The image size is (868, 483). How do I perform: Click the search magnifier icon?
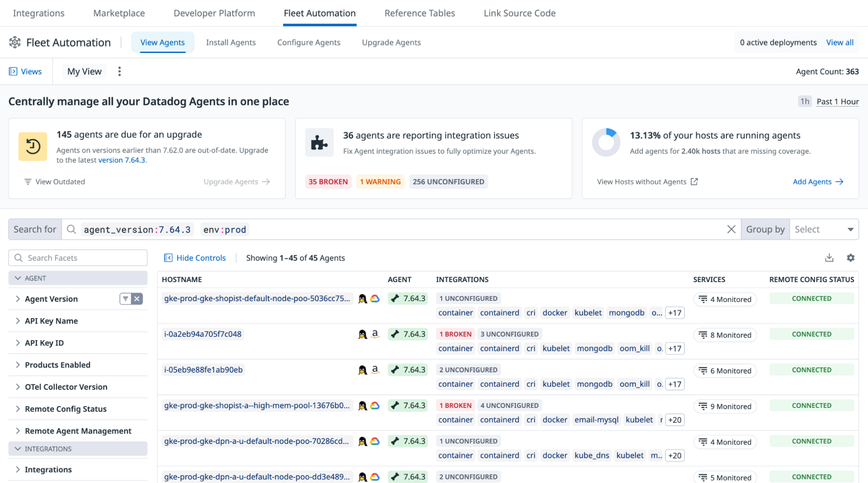[x=72, y=229]
